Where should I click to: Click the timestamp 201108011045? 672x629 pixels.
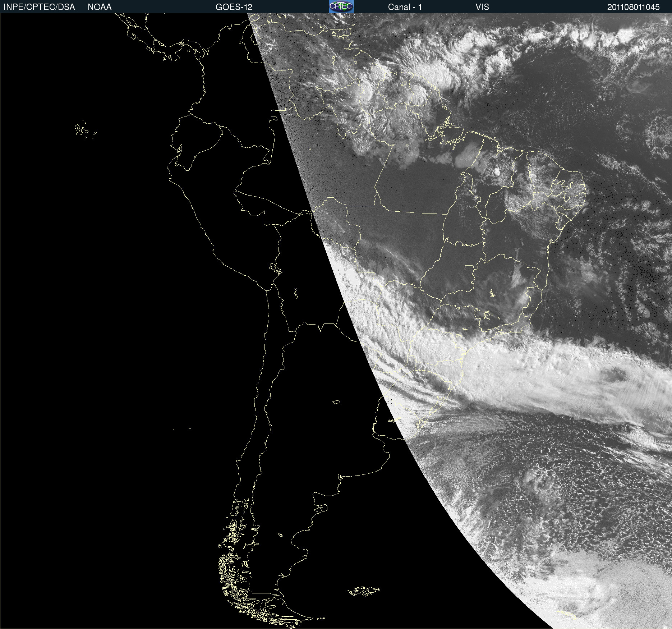[x=633, y=7]
